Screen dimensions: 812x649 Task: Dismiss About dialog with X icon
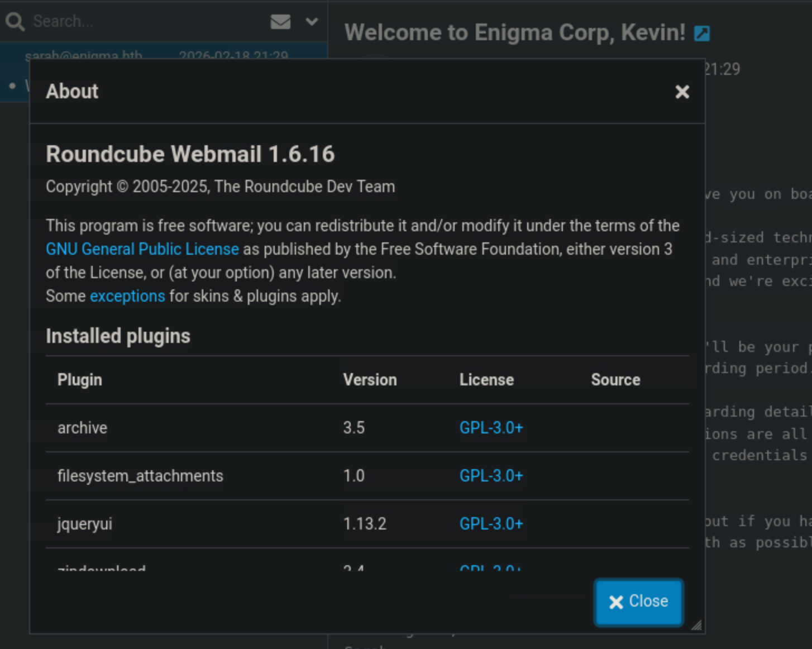coord(682,92)
